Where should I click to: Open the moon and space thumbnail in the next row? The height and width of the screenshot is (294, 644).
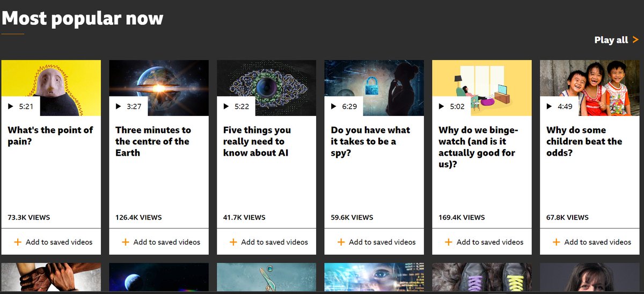159,277
